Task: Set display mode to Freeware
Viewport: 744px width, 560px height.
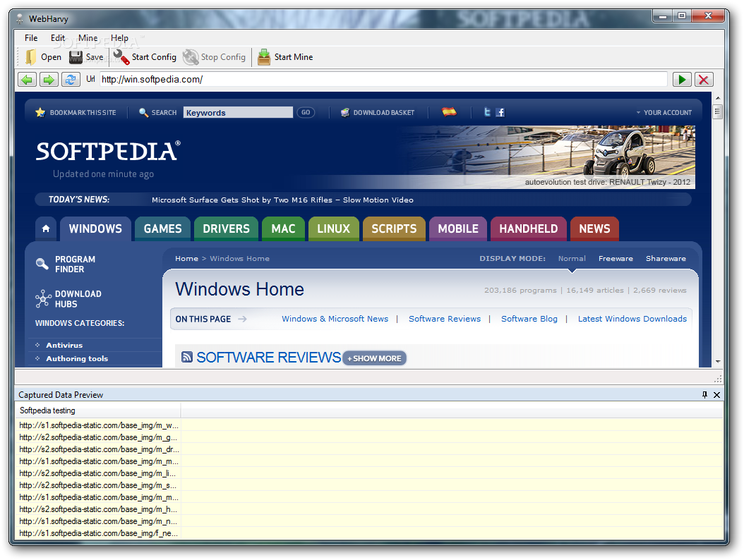Action: pyautogui.click(x=616, y=258)
